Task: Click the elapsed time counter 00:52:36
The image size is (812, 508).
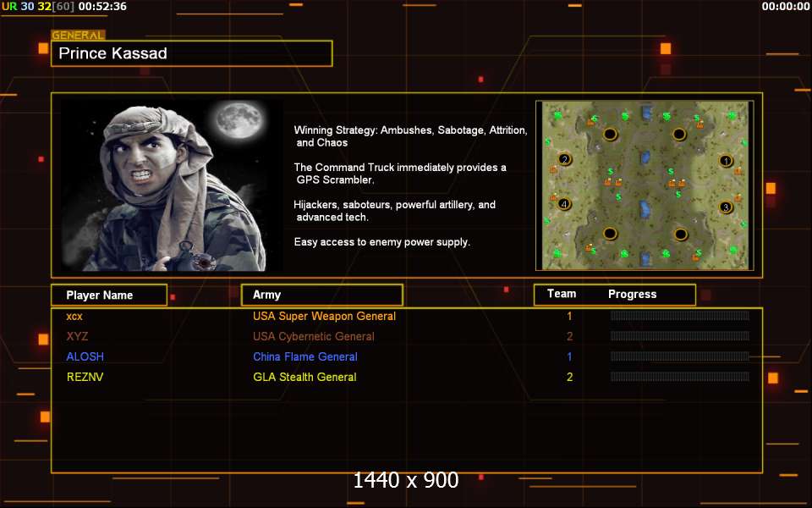Action: click(102, 7)
